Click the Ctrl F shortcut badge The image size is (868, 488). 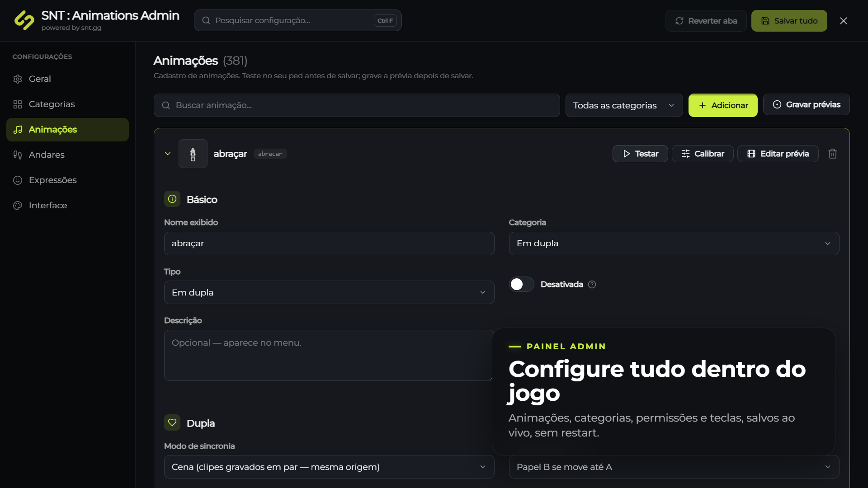(385, 20)
